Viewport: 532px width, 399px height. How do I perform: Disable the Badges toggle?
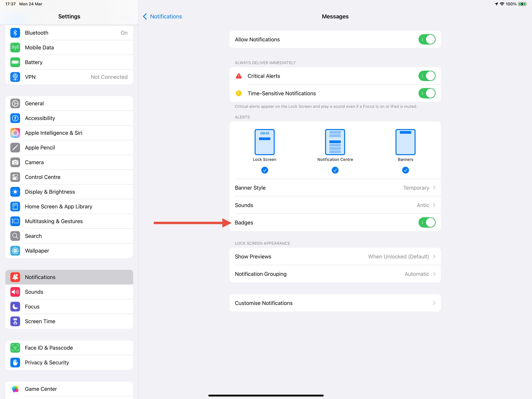[x=427, y=222]
